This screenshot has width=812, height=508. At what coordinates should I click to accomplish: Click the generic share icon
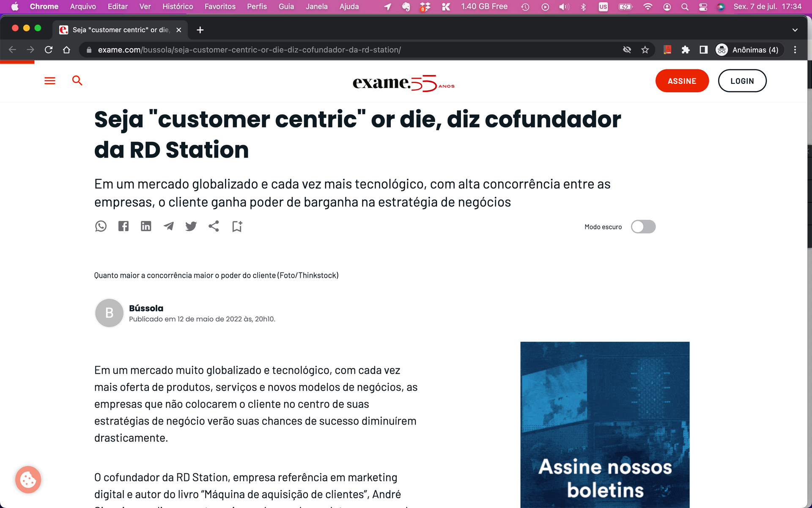pos(214,226)
